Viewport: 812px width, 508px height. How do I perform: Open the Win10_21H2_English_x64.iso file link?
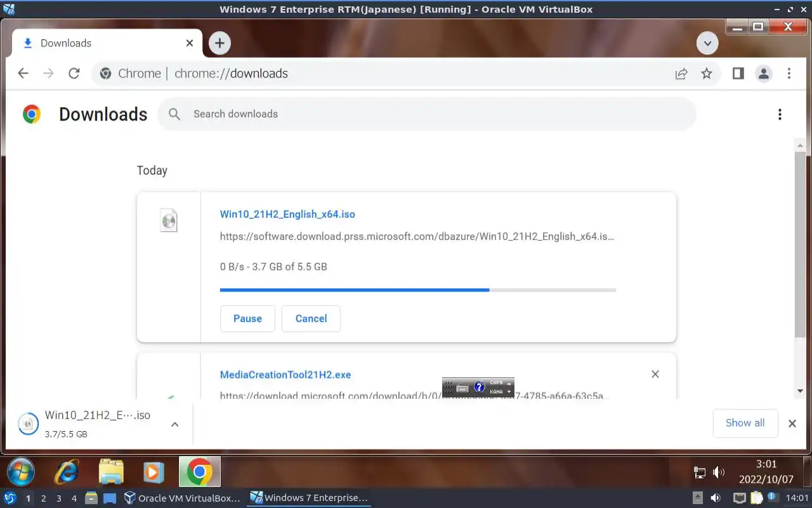click(x=287, y=215)
